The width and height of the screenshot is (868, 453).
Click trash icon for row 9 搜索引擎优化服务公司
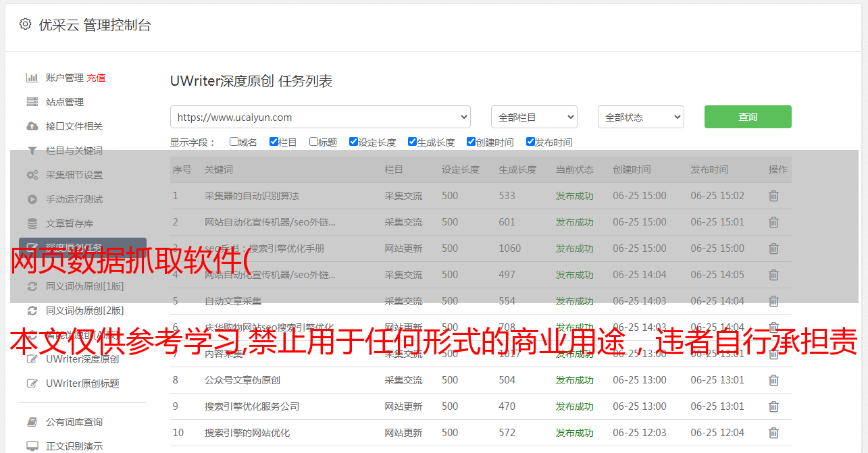tap(773, 406)
